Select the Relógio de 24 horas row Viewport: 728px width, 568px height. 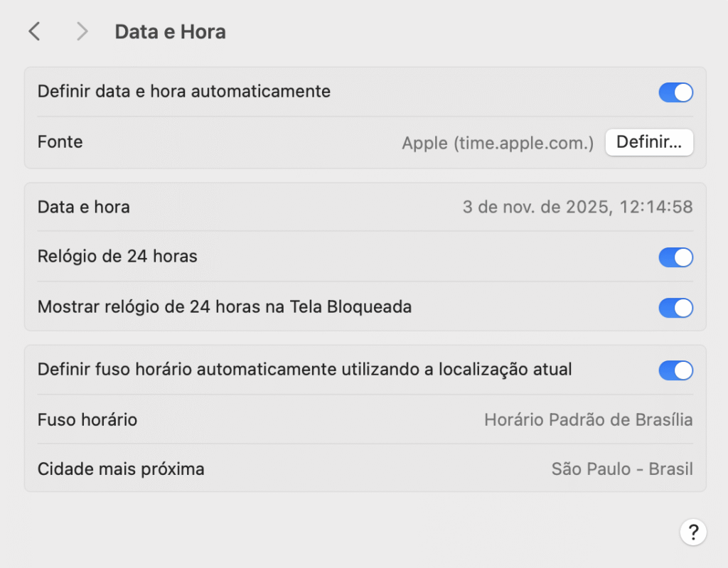tap(117, 257)
